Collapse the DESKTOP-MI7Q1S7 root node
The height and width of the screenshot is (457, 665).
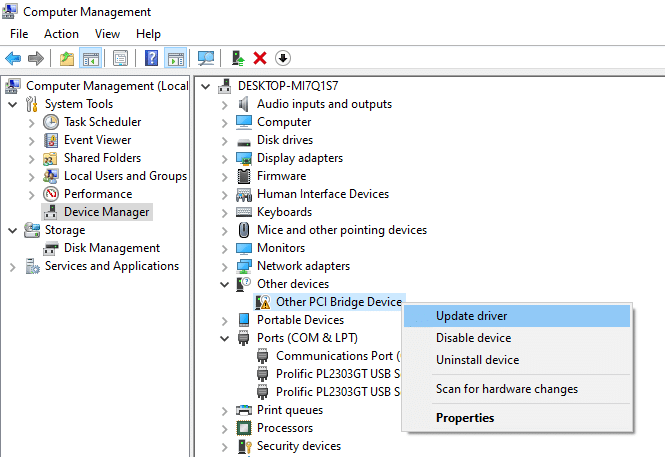coord(206,86)
